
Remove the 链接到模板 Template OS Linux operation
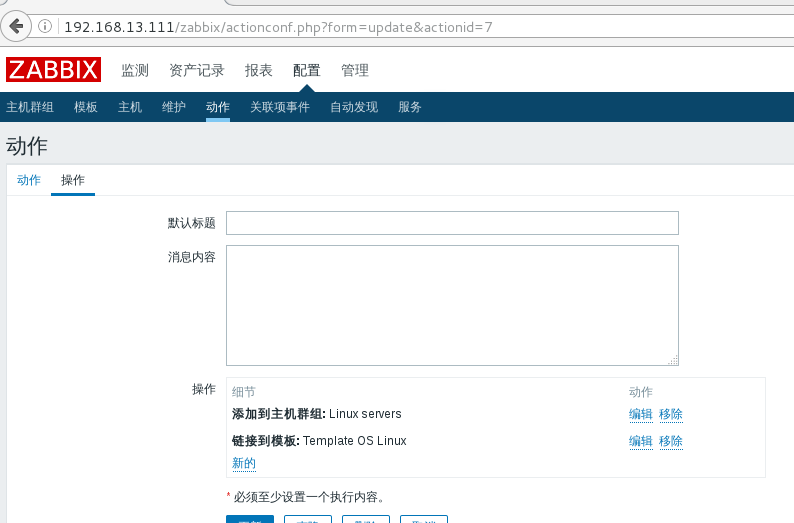670,441
